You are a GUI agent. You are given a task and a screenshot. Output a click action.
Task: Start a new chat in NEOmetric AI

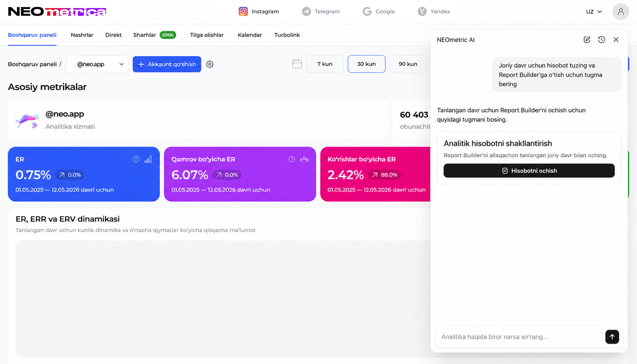(587, 40)
